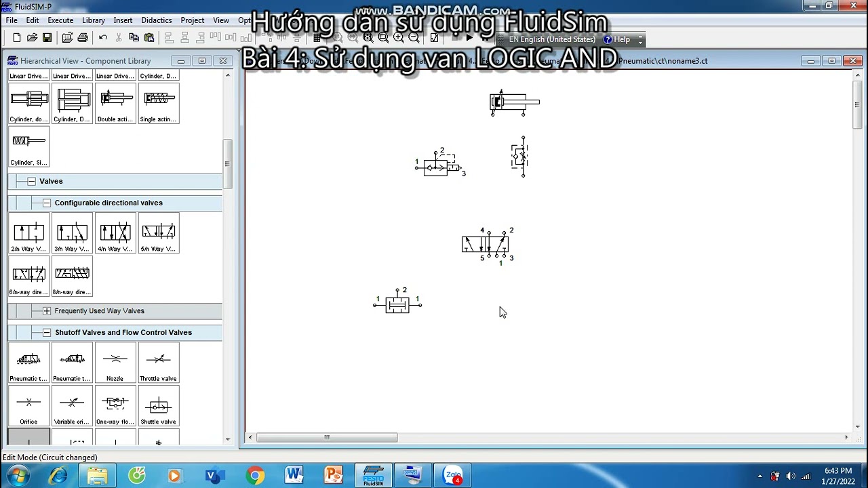Select the Nozzle component
The image size is (868, 488).
tap(115, 363)
